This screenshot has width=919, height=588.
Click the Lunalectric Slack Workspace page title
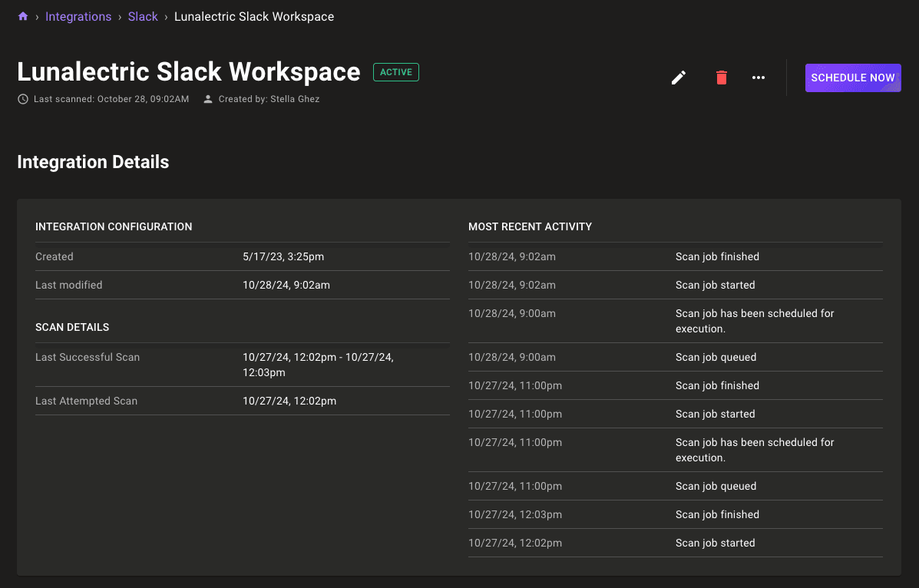[189, 71]
